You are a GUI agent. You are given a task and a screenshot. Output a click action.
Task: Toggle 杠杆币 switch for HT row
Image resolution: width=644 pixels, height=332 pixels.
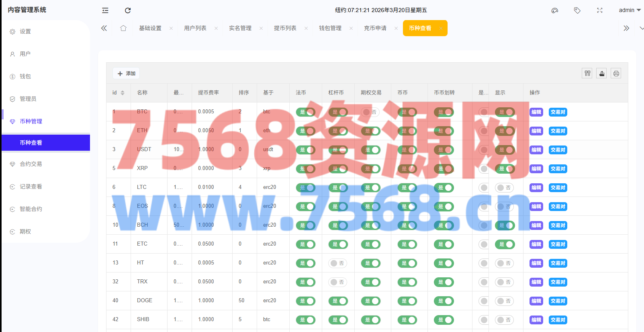pyautogui.click(x=338, y=263)
